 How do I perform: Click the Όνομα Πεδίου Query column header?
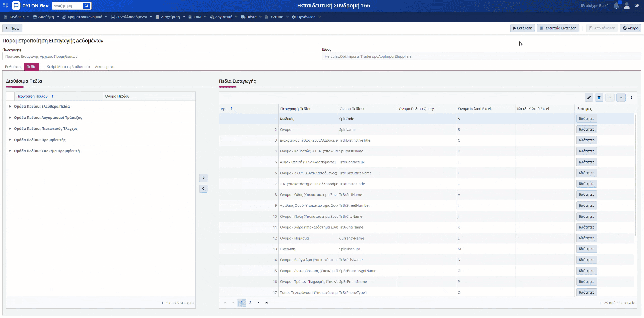[426, 109]
